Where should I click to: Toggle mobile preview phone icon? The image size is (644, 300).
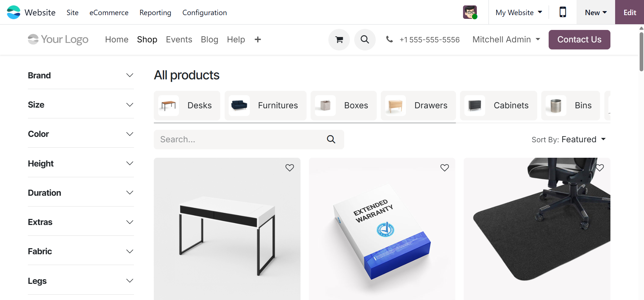(x=563, y=12)
